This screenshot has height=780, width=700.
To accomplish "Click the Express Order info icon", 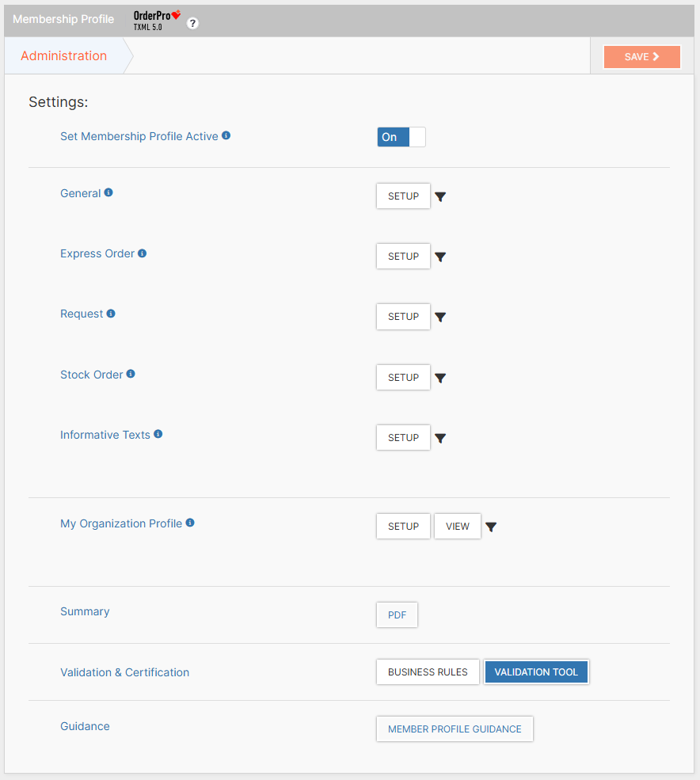I will [x=143, y=253].
